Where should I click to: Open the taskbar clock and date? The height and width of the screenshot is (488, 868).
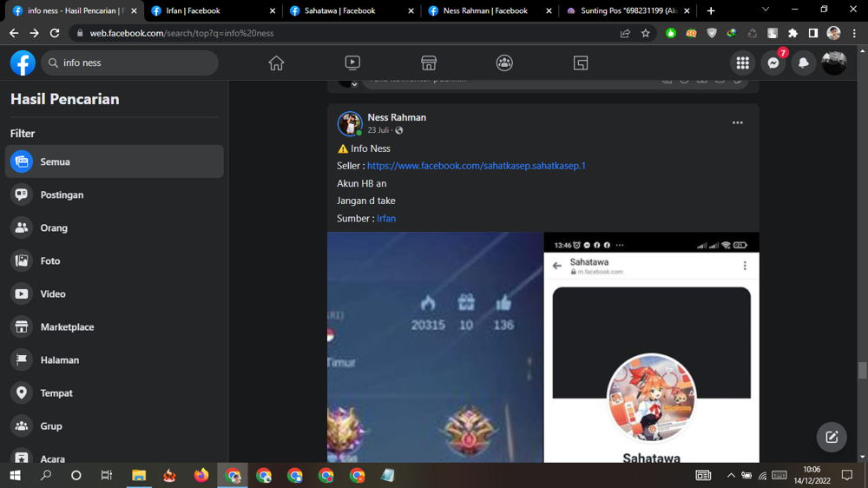(812, 475)
